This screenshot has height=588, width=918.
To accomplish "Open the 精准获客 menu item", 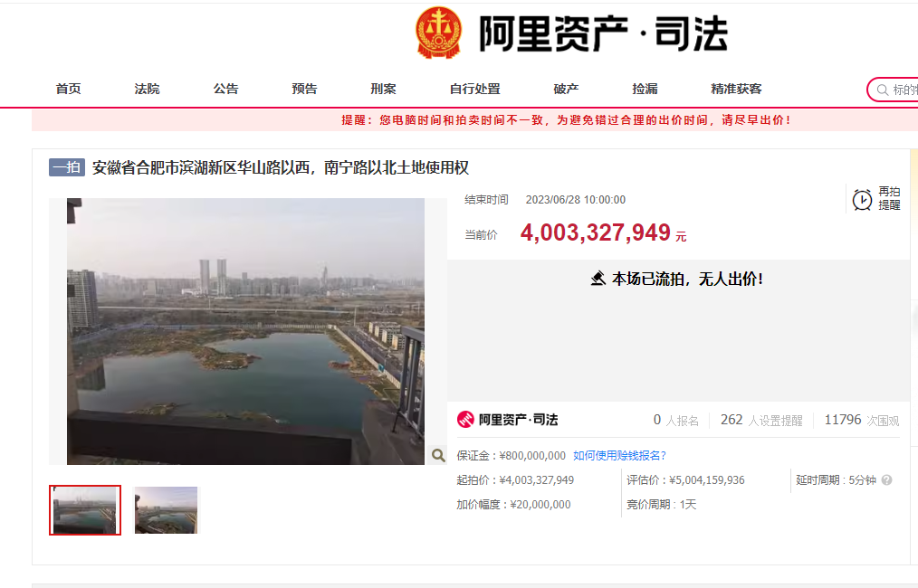I will (x=736, y=89).
